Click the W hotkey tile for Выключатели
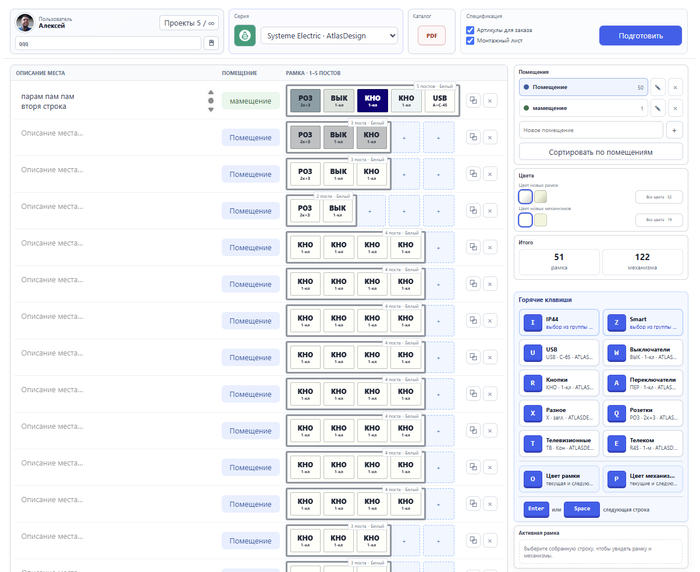700x572 pixels. [643, 353]
